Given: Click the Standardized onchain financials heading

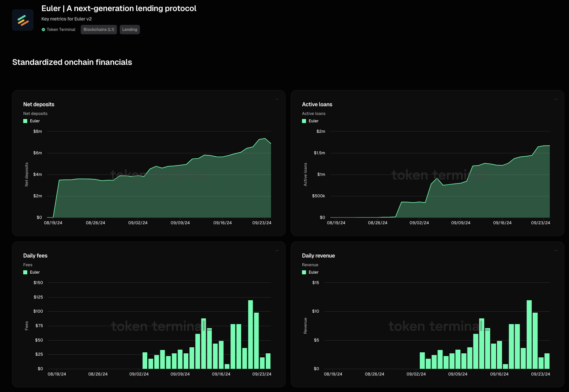Looking at the screenshot, I should click(72, 62).
